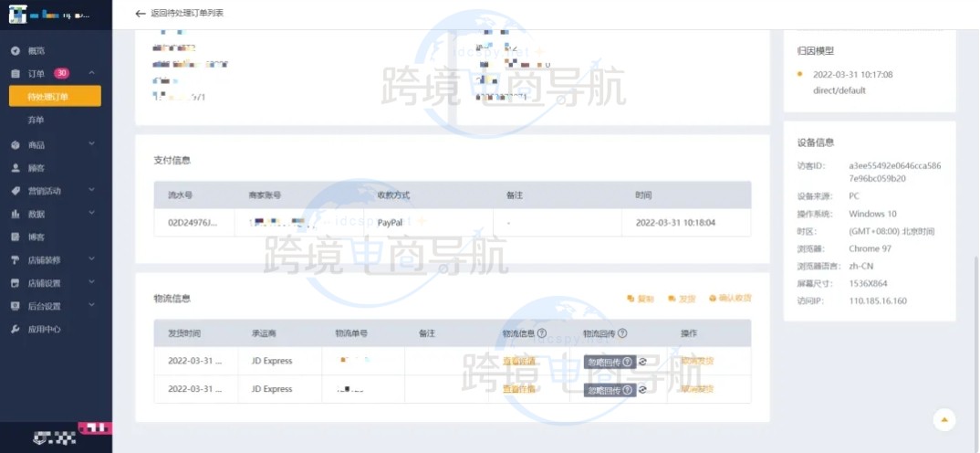Click the 营销活动 tag icon in sidebar
This screenshot has height=453, width=980.
[16, 191]
